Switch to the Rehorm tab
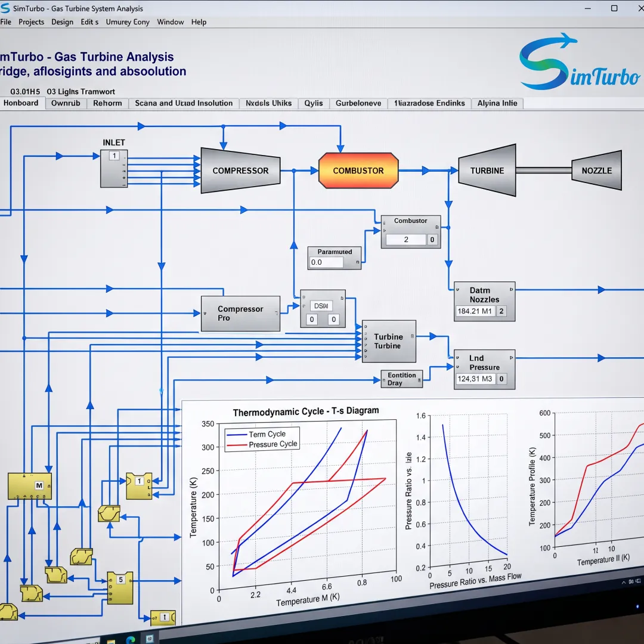The height and width of the screenshot is (644, 644). tap(107, 103)
